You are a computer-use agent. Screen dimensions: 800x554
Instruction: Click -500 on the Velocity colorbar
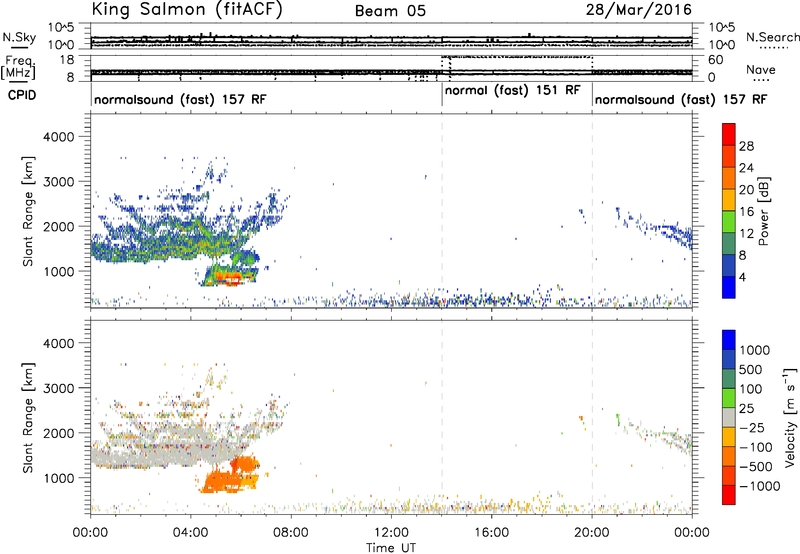point(756,467)
